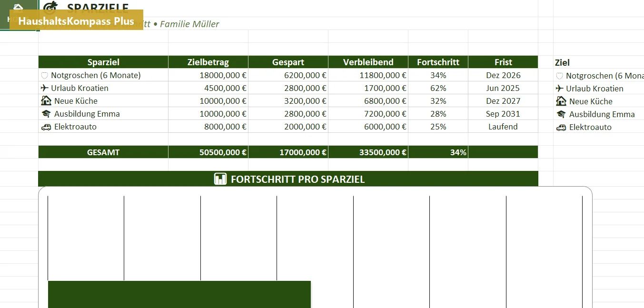Select the 17000,000 € total cell

288,152
